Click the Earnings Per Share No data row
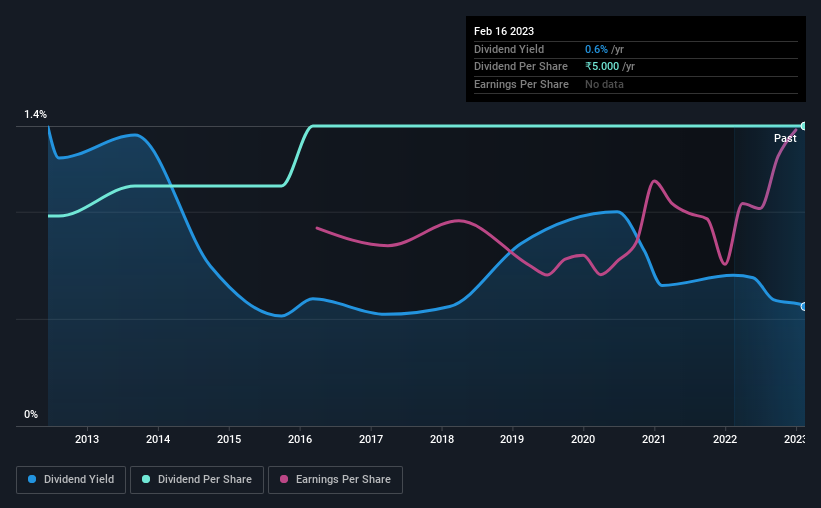This screenshot has height=508, width=821. (x=636, y=84)
